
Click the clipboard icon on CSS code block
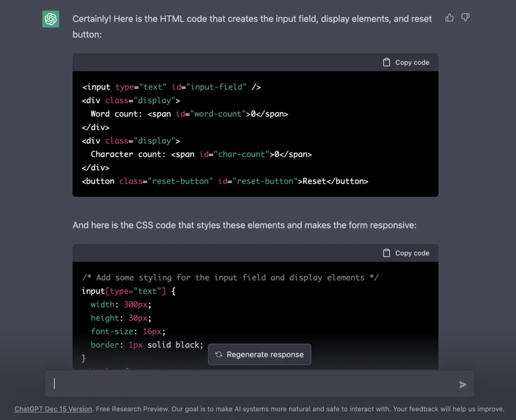point(386,253)
